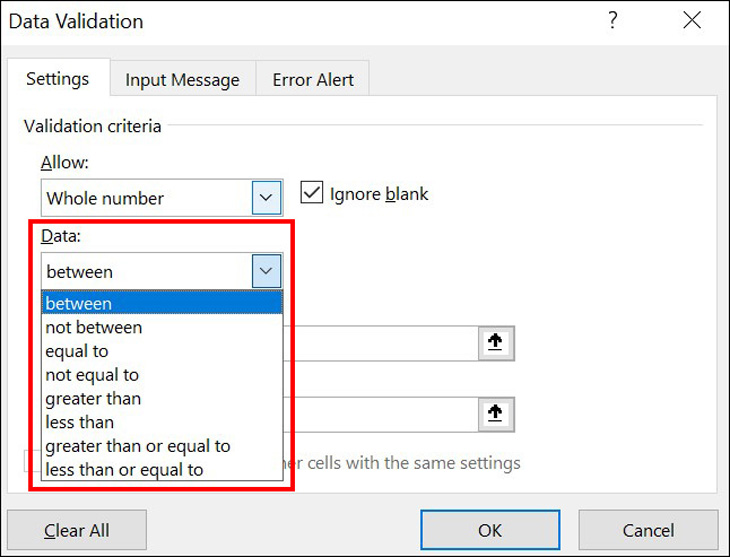Choose highlighted 'between' list option
Viewport: 730px width, 557px height.
tap(162, 303)
